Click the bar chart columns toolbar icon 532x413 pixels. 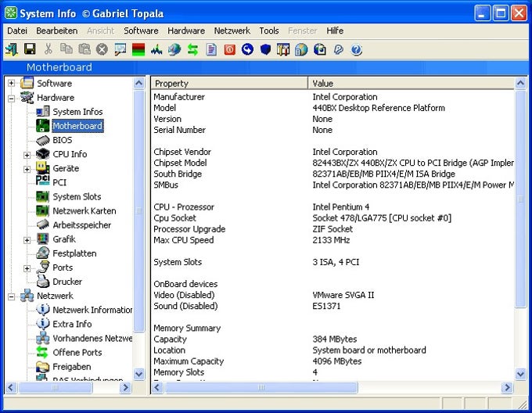point(283,49)
